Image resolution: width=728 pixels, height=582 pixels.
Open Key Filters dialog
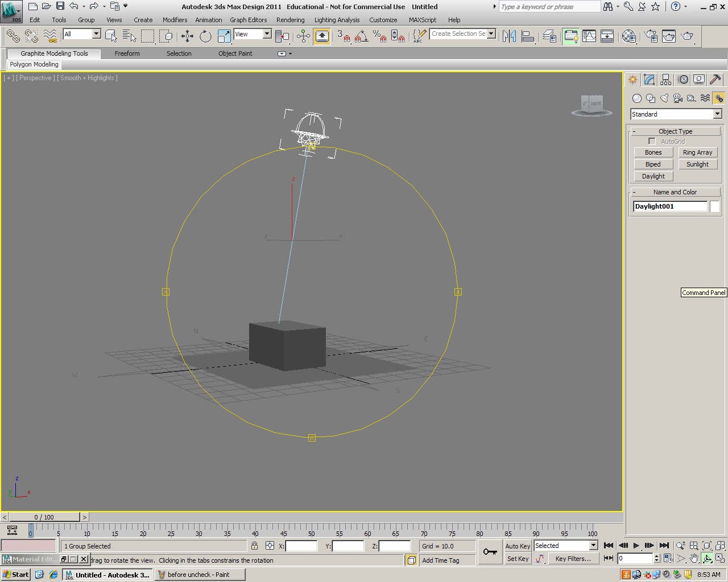(x=573, y=559)
